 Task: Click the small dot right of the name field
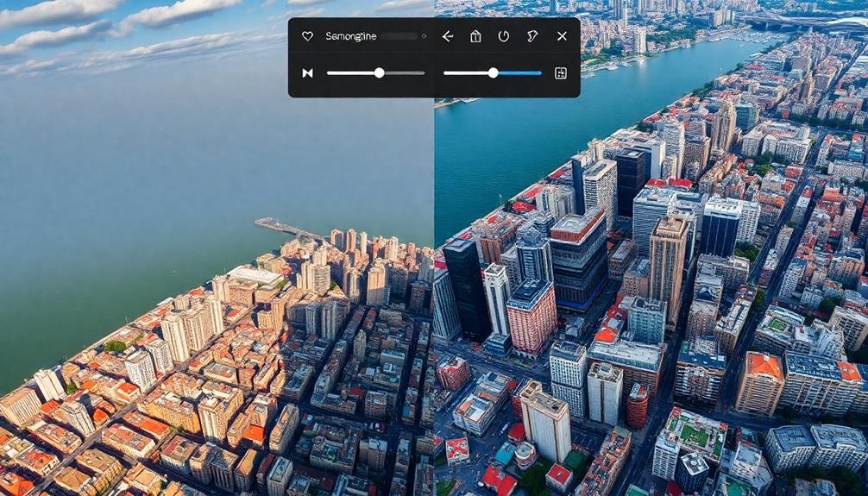point(424,36)
